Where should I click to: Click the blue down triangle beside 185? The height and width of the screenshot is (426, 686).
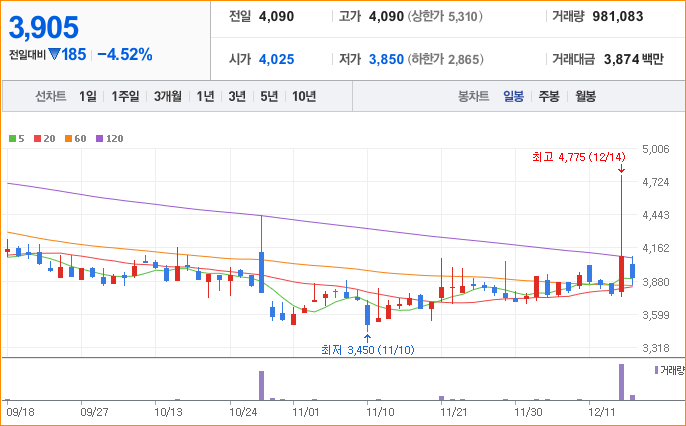[54, 54]
